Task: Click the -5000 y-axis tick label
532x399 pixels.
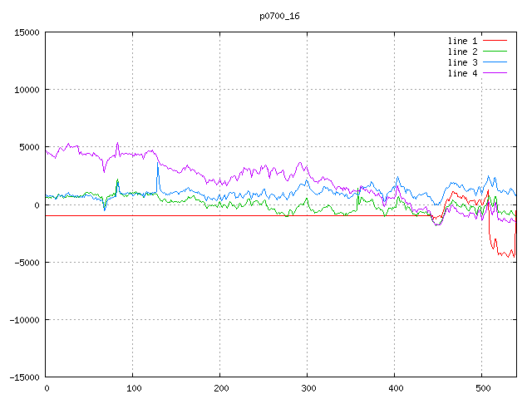Action: [27, 263]
